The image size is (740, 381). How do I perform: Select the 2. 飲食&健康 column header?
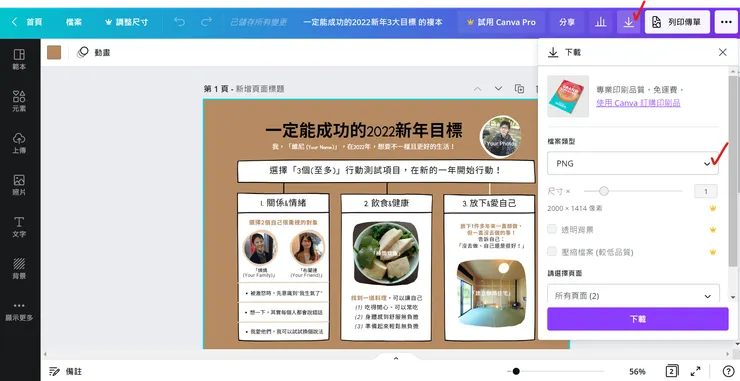pyautogui.click(x=386, y=203)
